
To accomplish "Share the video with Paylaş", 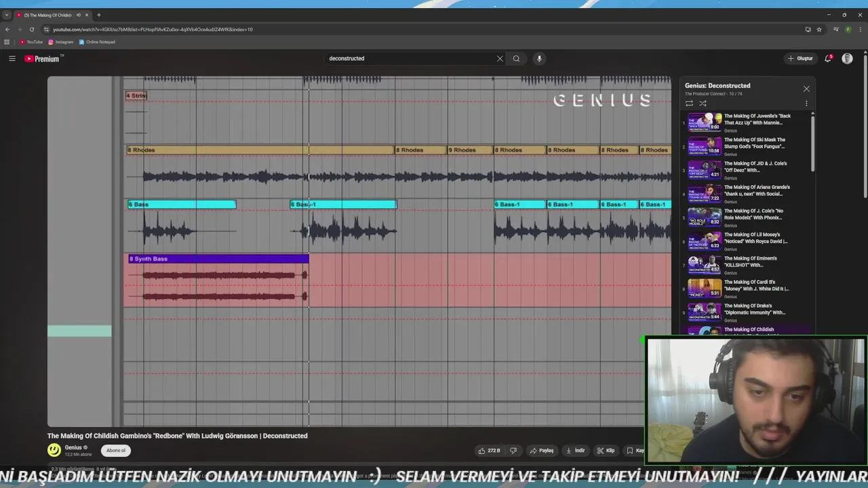I will tap(542, 451).
